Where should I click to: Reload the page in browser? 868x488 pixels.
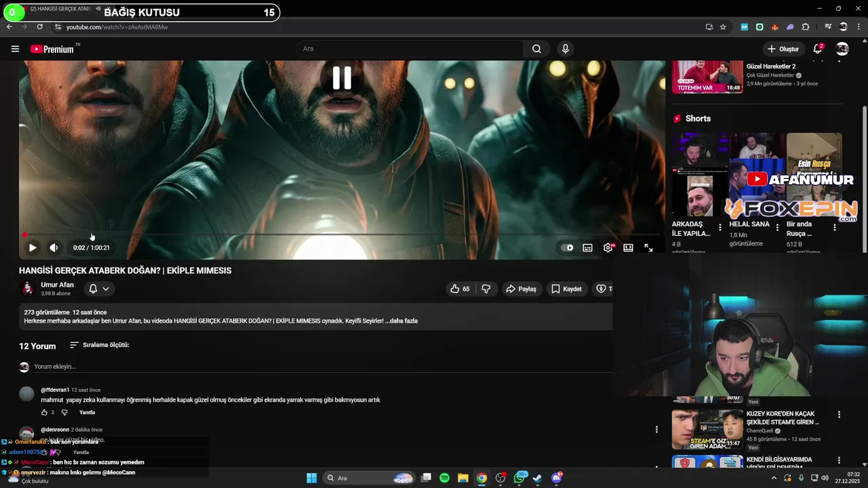[40, 27]
